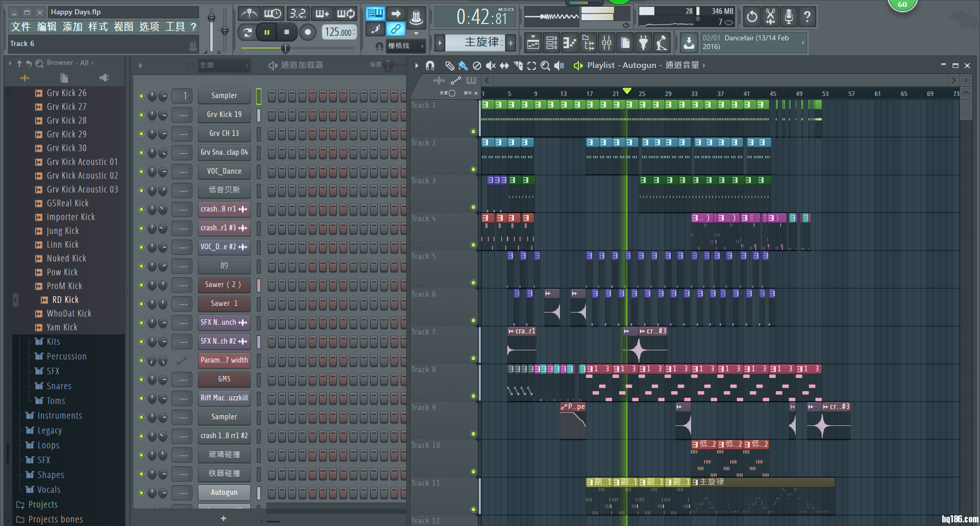The image size is (980, 526).
Task: Toggle typing keyboard to piano icon
Action: point(376,13)
